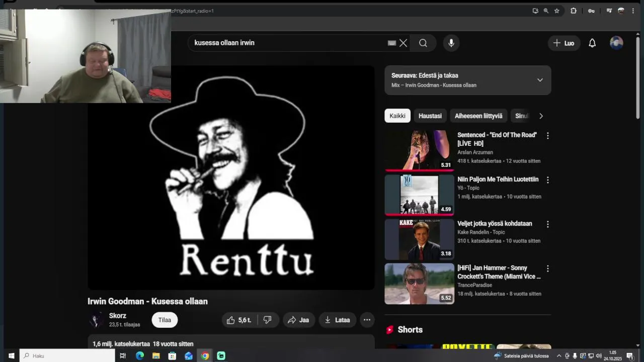Share the video with Jaa button

298,320
